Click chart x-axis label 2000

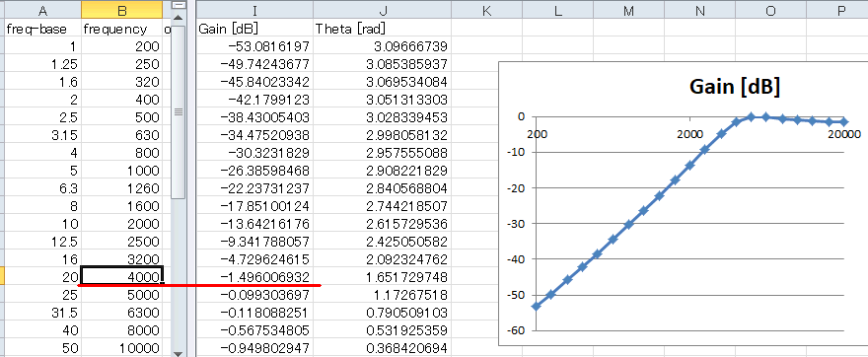click(x=689, y=133)
